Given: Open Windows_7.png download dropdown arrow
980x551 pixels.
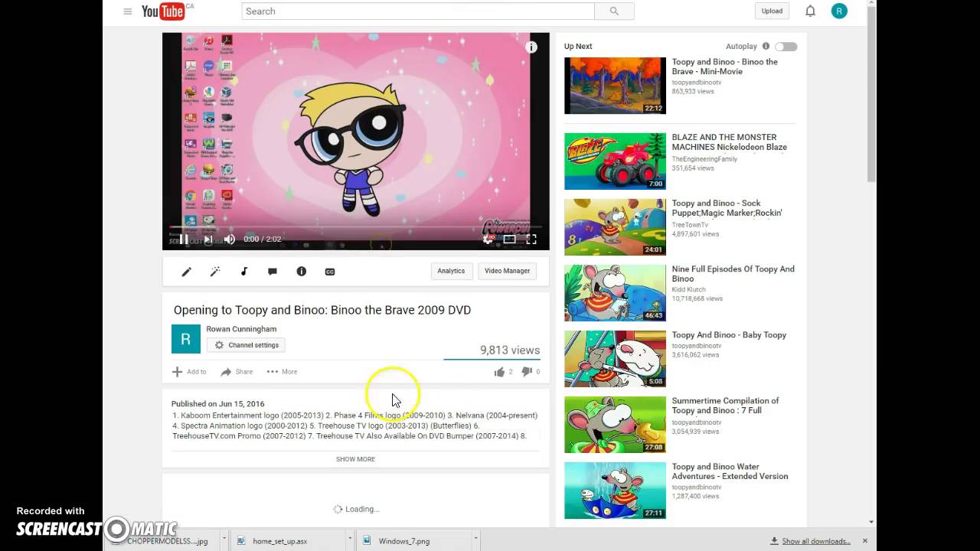Looking at the screenshot, I should [476, 540].
